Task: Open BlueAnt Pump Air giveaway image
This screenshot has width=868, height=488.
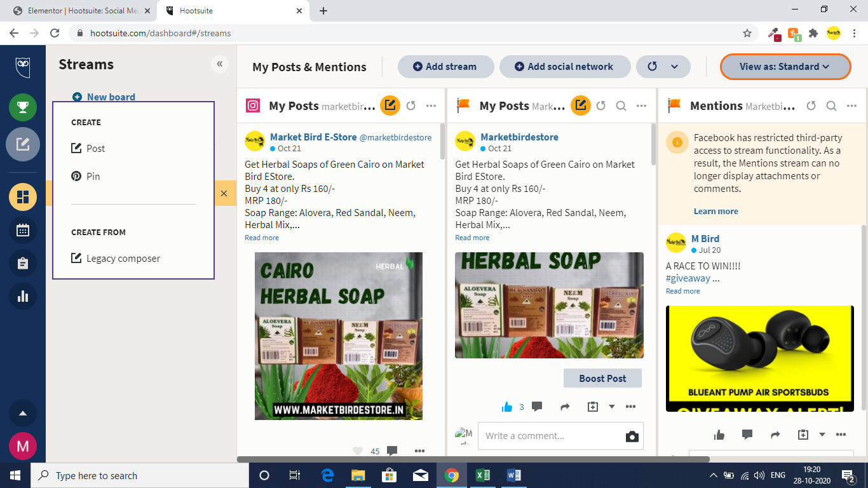Action: (760, 358)
